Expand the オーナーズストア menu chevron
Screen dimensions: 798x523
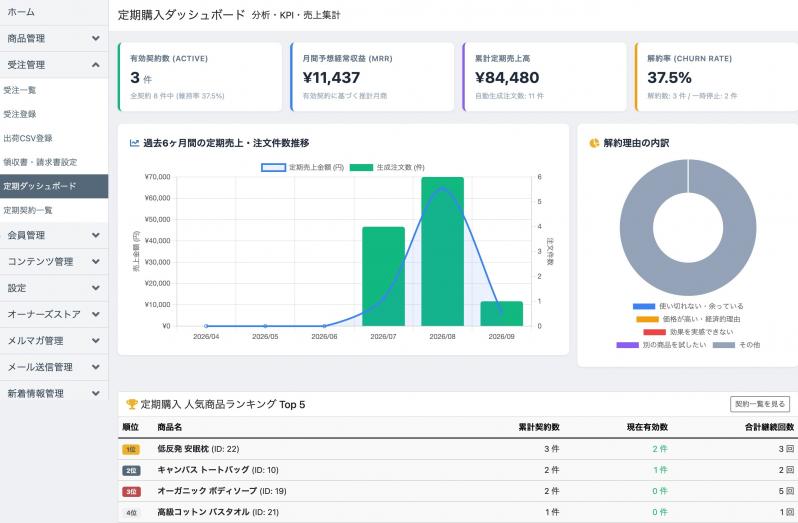pos(96,314)
